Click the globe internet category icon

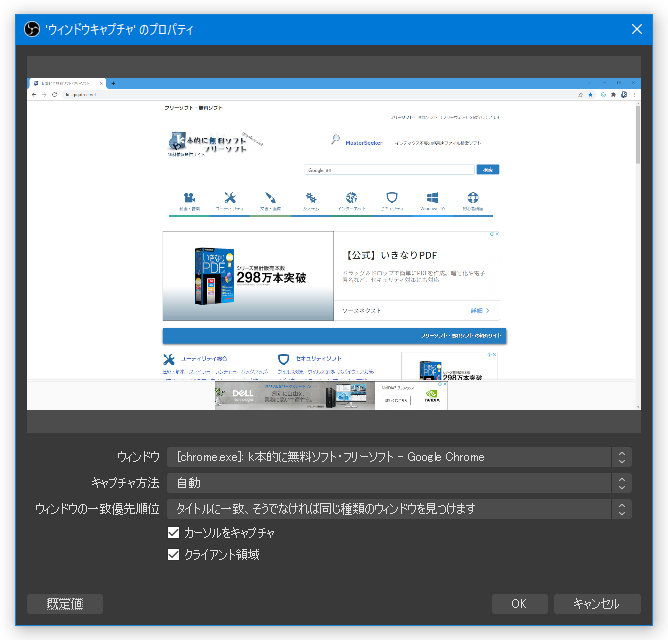(351, 197)
